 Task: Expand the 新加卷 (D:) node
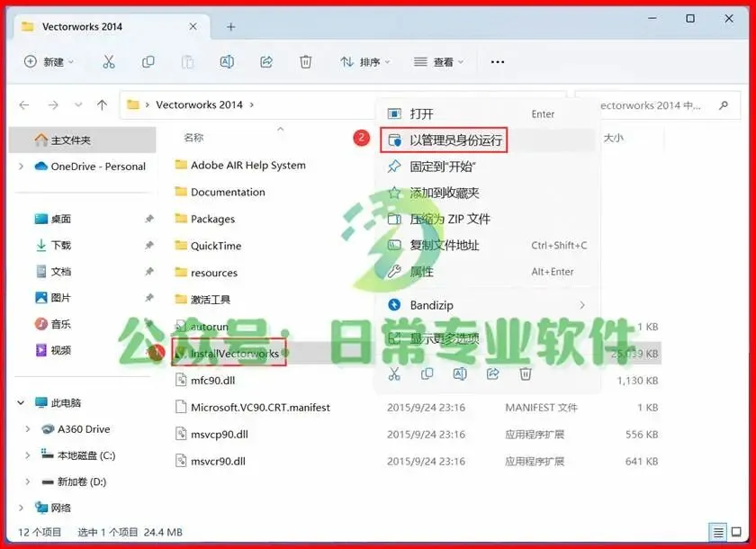28,481
